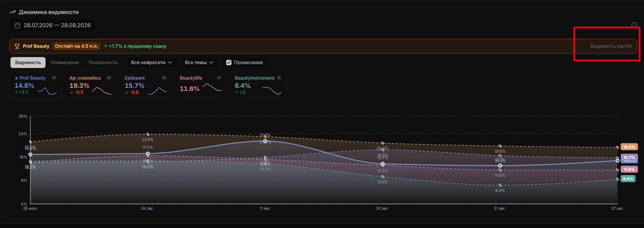Toggle Epilasers visibility eye icon
The image size is (644, 228).
(x=164, y=78)
